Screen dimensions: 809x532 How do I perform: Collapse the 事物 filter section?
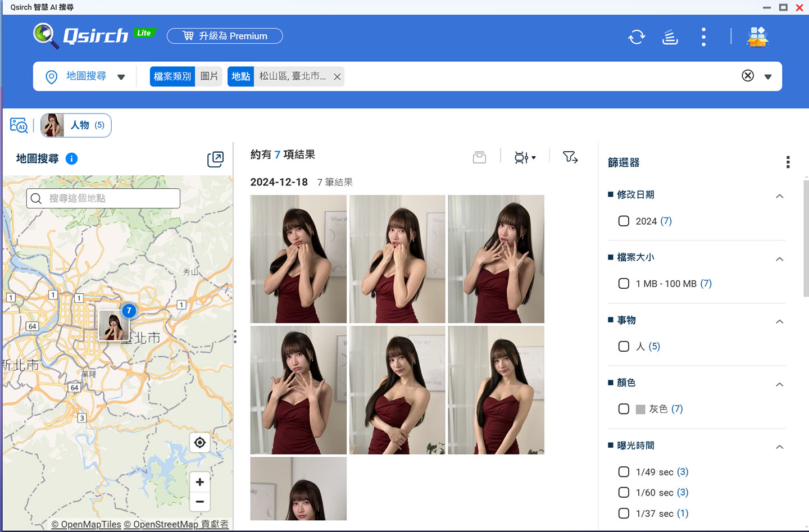[x=780, y=321]
